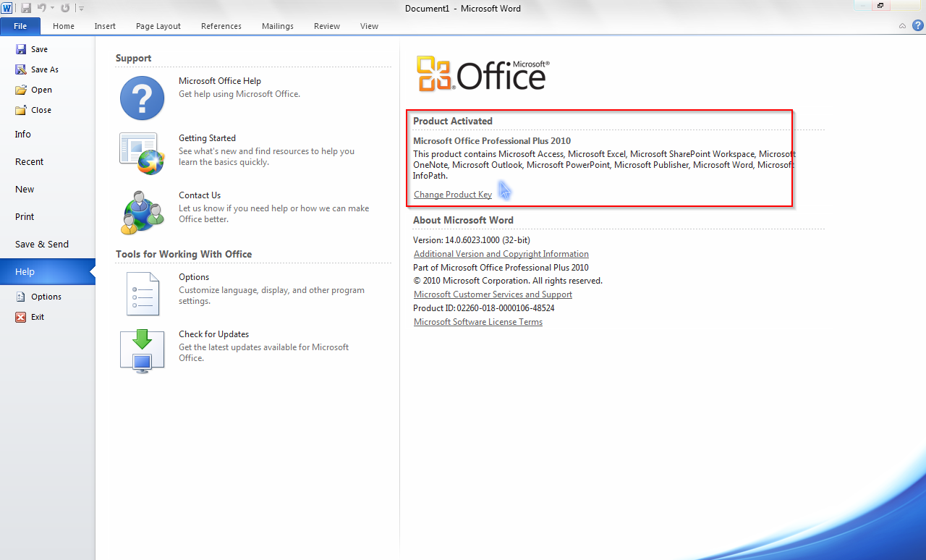The image size is (926, 560).
Task: Click the Word application icon in title bar
Action: [x=7, y=8]
